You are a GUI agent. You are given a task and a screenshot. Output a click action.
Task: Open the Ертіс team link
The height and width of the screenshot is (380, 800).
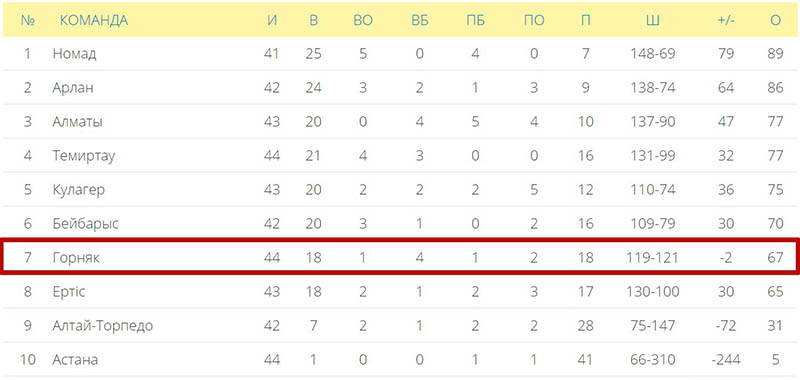click(x=68, y=292)
